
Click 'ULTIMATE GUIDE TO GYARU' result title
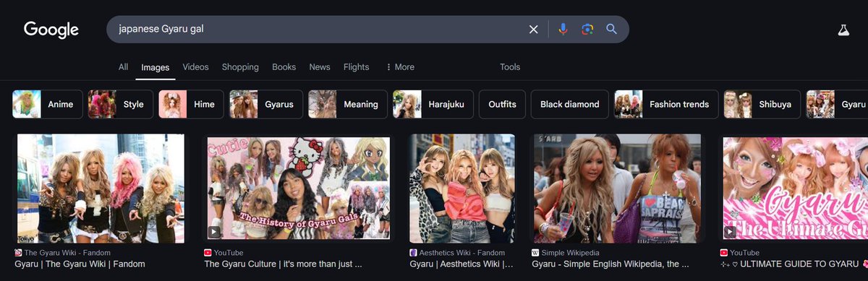[x=794, y=264]
